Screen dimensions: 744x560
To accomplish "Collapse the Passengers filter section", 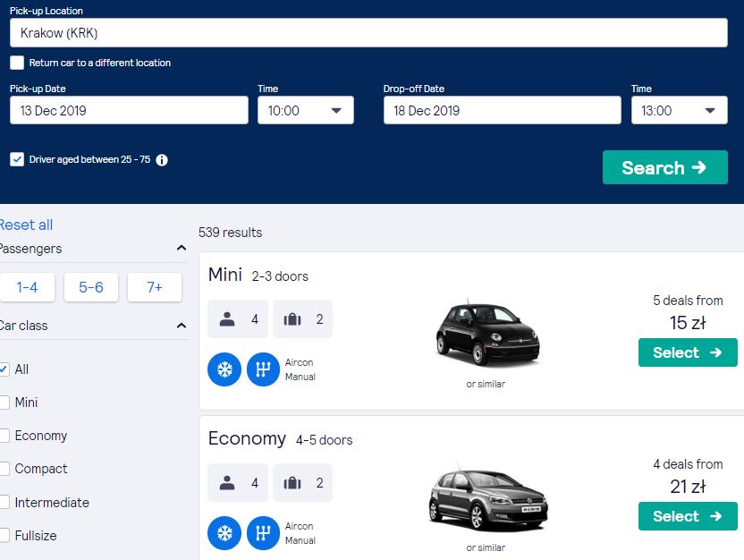I will click(182, 248).
